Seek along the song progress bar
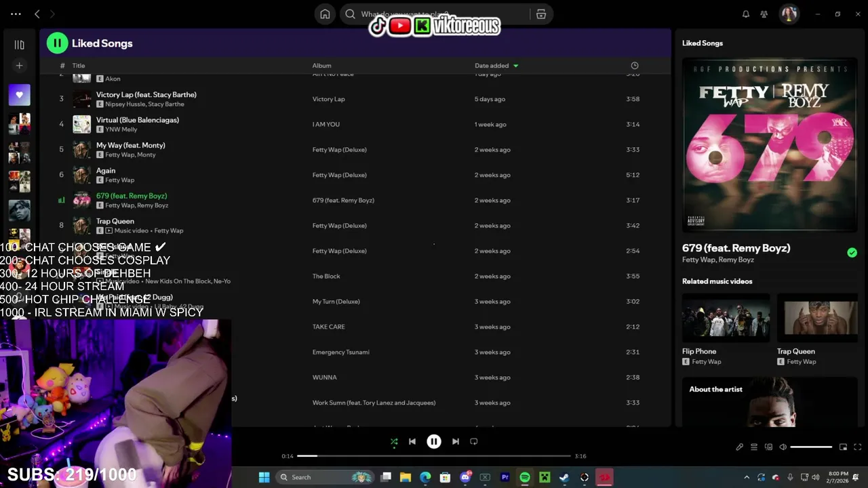The width and height of the screenshot is (868, 488). [434, 456]
